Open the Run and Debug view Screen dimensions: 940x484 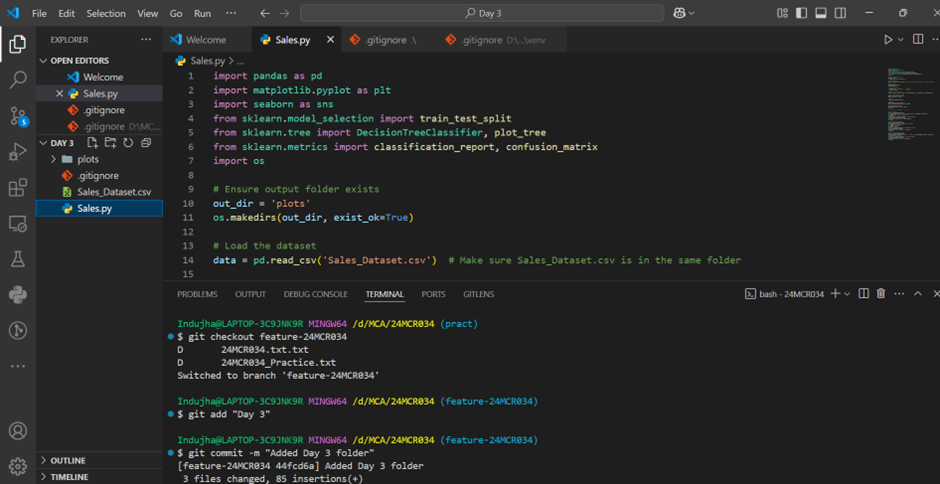18,152
